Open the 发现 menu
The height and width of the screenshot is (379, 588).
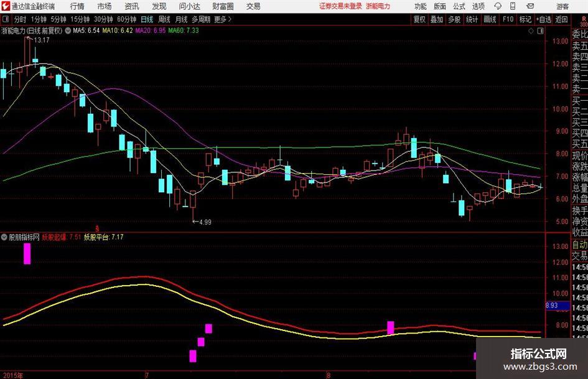(x=159, y=6)
